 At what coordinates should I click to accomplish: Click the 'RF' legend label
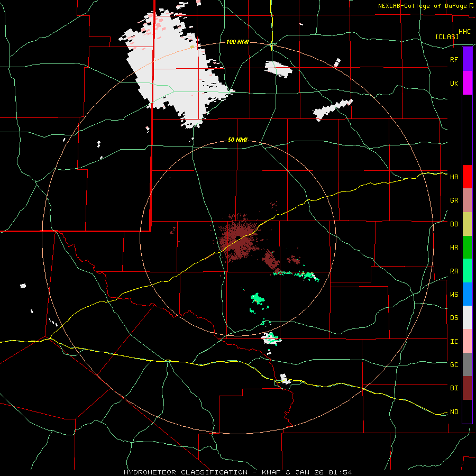[x=454, y=59]
